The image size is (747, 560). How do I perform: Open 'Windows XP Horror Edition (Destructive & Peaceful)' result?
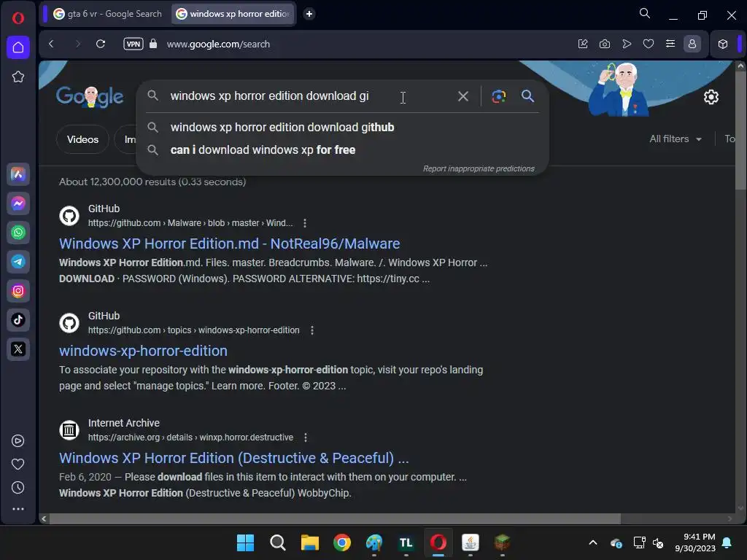(234, 458)
